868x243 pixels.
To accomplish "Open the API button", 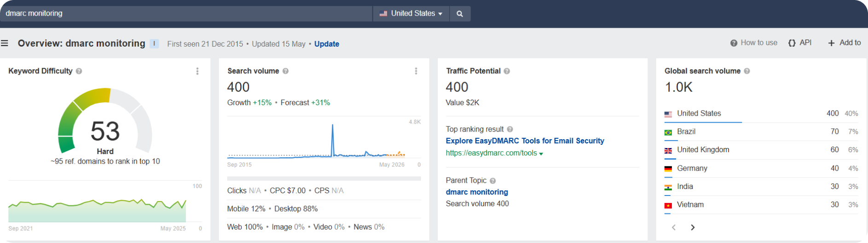I will (x=800, y=42).
